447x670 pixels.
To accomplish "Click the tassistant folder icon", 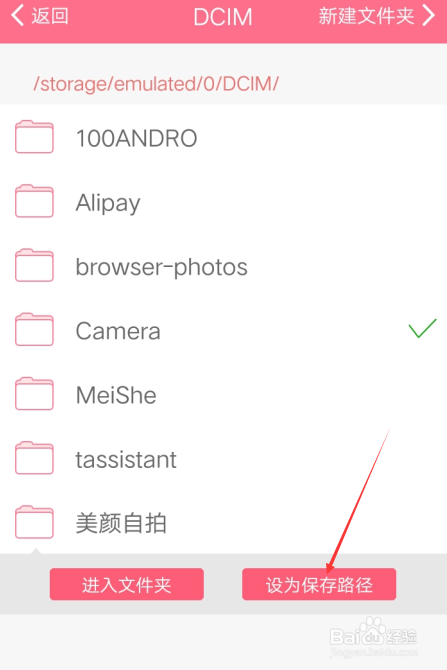I will (x=34, y=458).
